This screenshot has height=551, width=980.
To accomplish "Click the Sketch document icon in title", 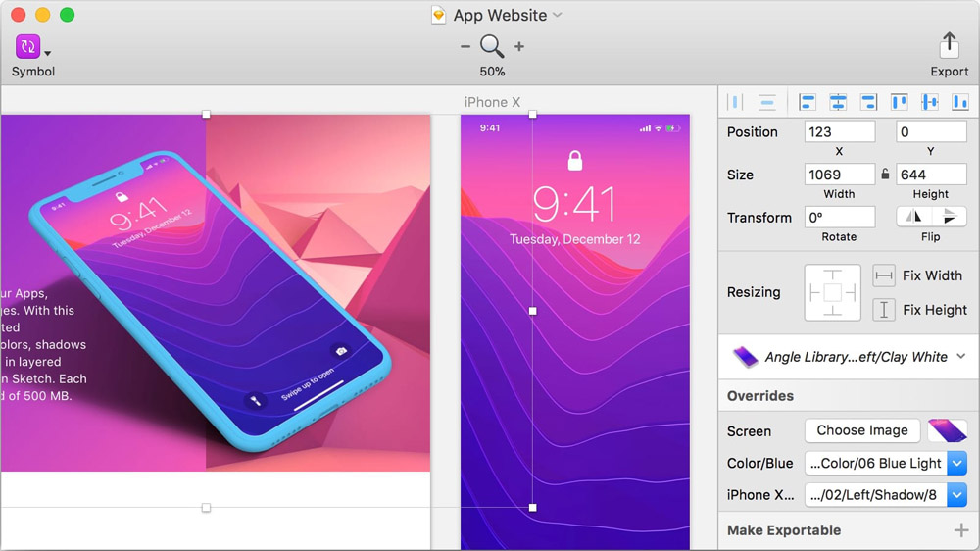I will tap(439, 15).
